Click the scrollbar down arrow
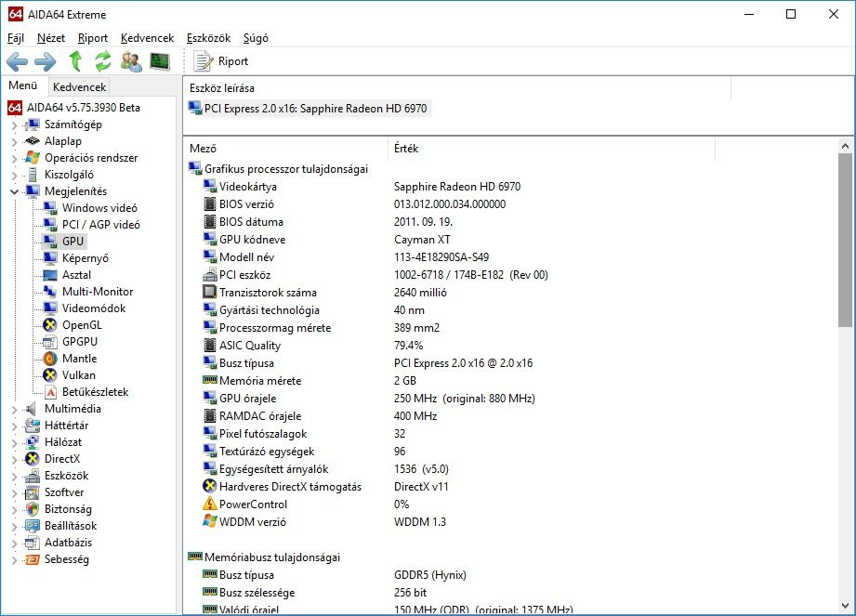 click(845, 606)
